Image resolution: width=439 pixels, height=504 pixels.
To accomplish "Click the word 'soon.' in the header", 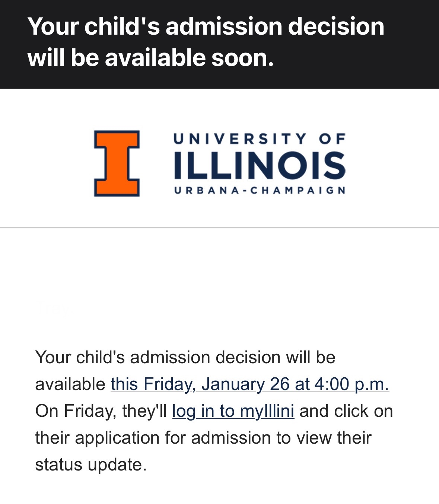I will (242, 58).
